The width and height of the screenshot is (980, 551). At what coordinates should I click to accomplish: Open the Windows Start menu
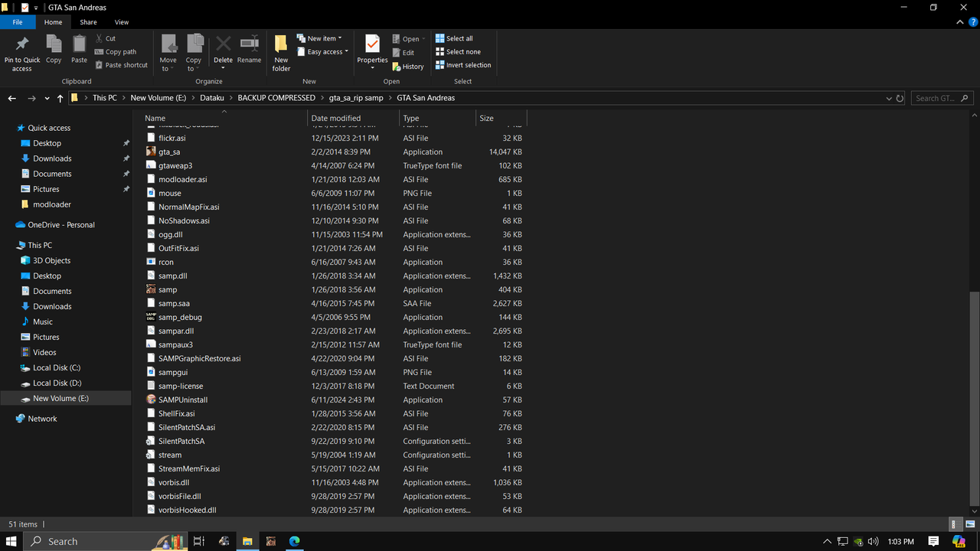point(12,541)
